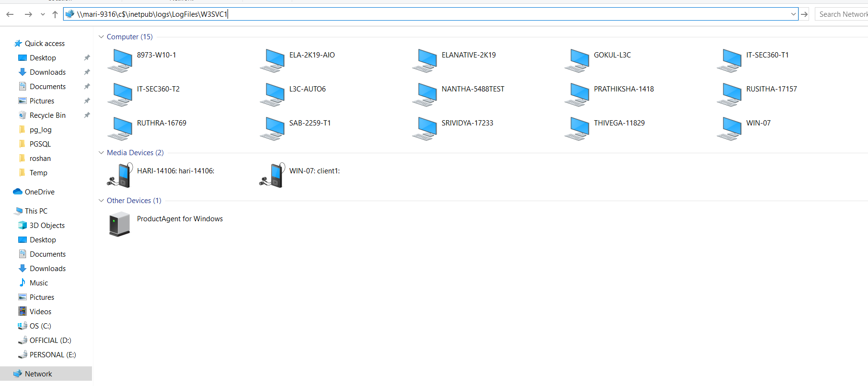Click the Computer (15) group heading

point(129,37)
